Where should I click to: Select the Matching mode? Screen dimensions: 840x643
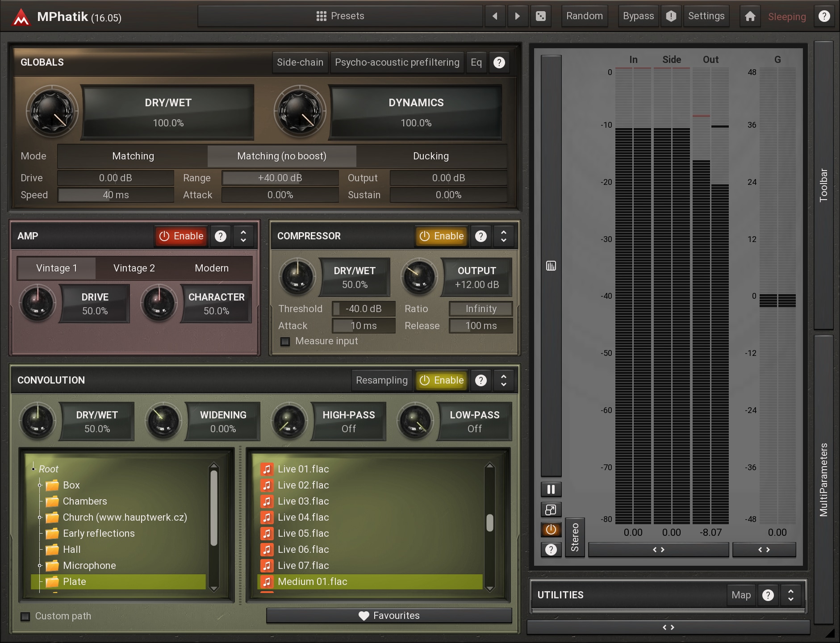tap(133, 156)
